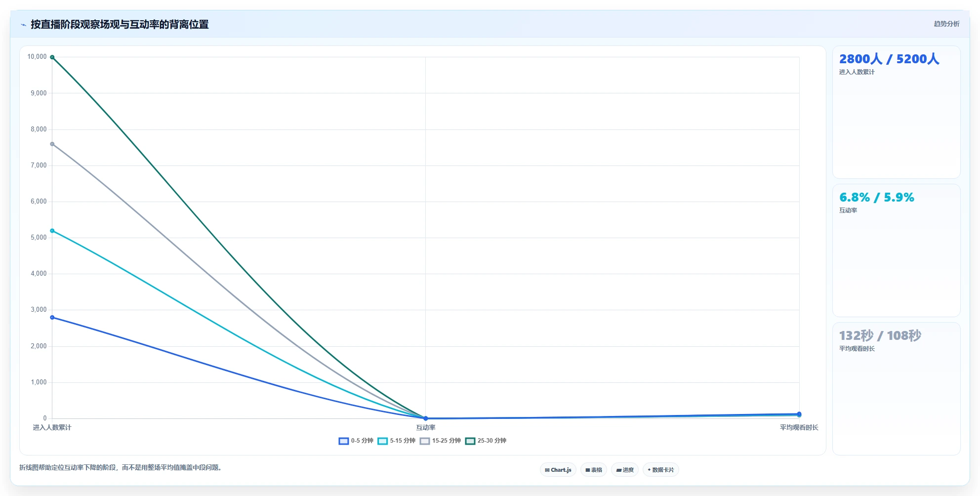Select the 进度 tag chip
Screen dimensions: 980x496
click(x=625, y=470)
